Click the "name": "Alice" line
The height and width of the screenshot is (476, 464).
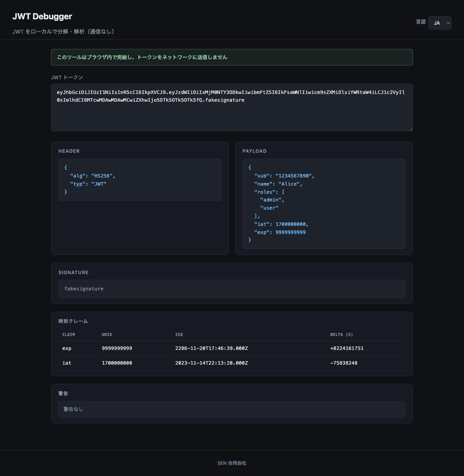click(278, 184)
